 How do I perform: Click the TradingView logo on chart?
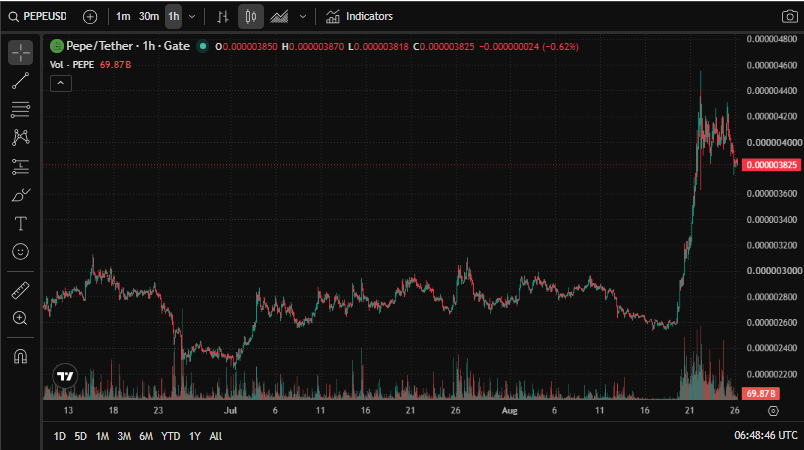pos(65,376)
